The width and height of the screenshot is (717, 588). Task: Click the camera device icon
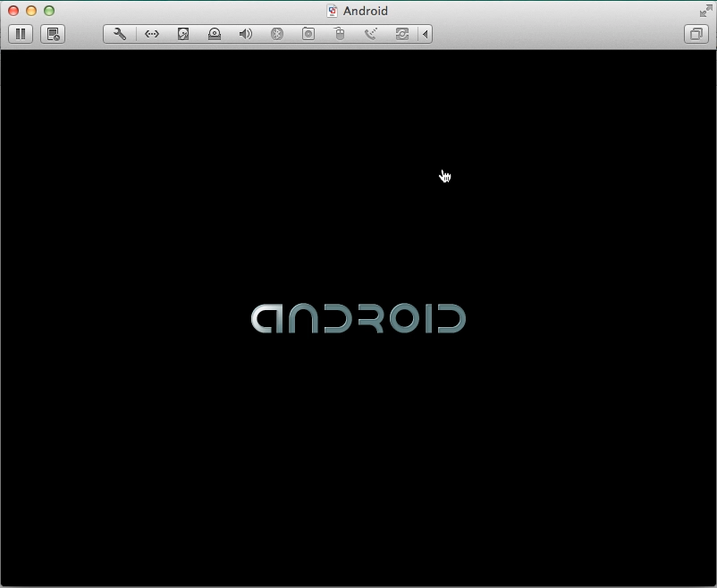[x=308, y=34]
